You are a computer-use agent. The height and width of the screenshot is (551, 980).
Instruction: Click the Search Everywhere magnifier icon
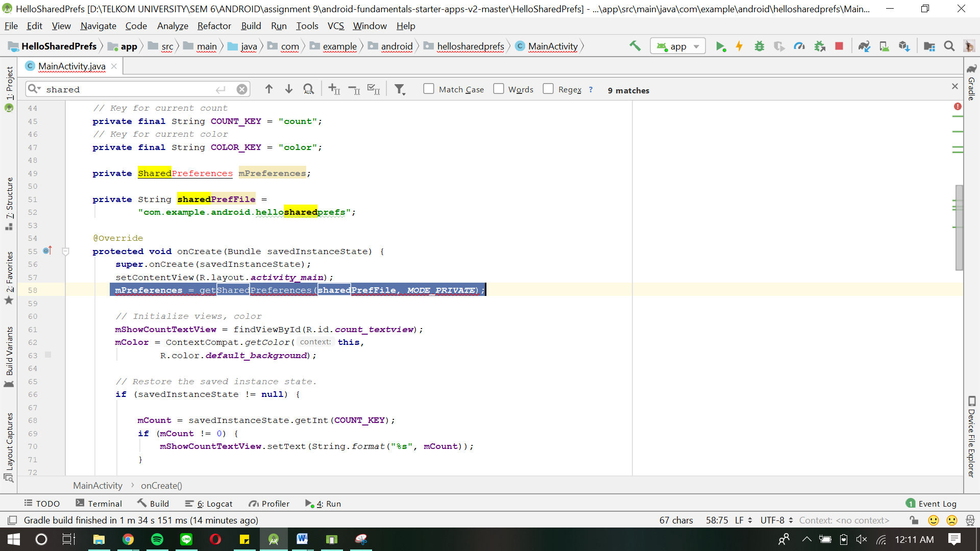click(x=949, y=46)
